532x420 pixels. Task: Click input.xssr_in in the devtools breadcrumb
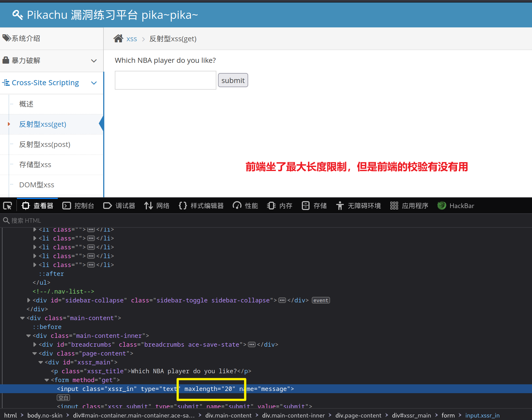tap(482, 415)
